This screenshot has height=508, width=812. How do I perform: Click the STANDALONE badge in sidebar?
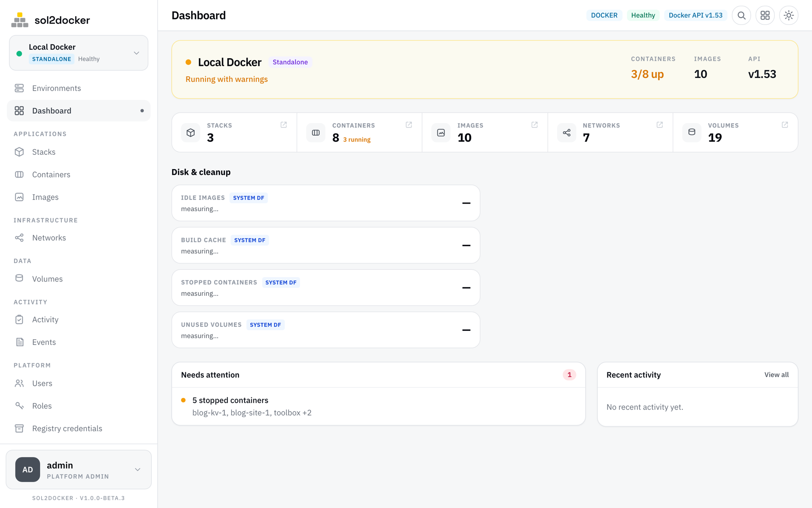tap(52, 59)
